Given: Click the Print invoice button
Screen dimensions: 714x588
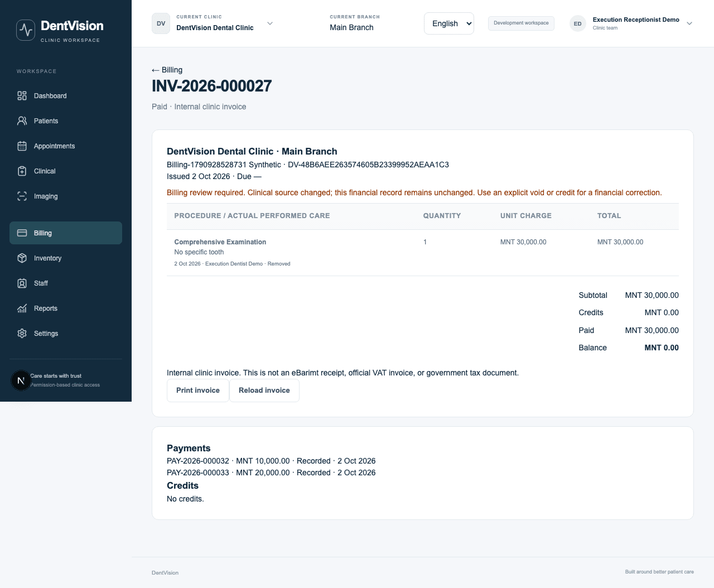Looking at the screenshot, I should point(198,391).
